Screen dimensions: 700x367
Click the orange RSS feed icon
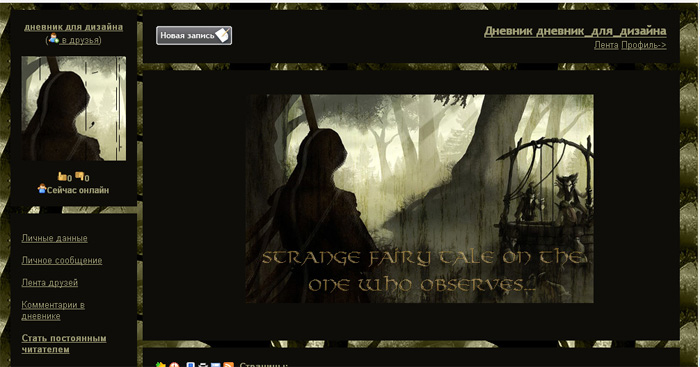(228, 365)
